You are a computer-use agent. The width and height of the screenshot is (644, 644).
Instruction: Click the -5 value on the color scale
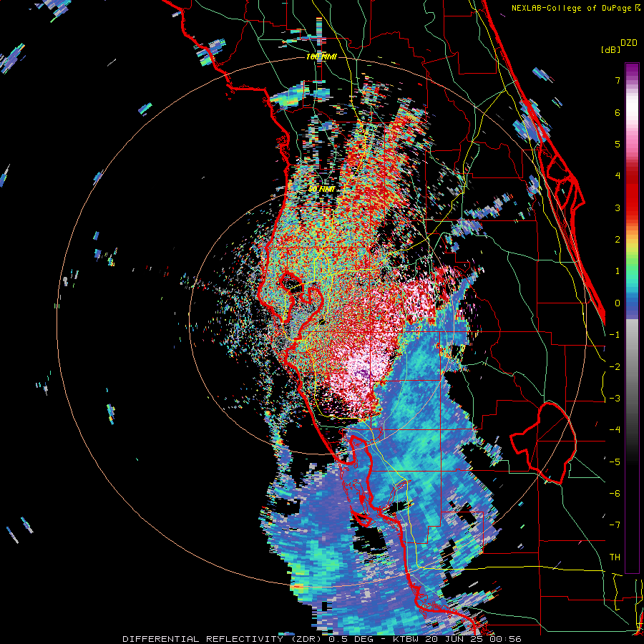pyautogui.click(x=615, y=462)
